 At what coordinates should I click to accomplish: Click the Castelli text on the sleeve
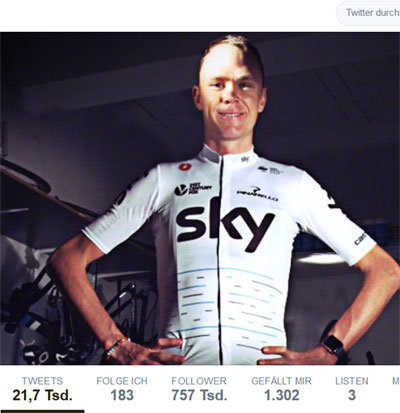(360, 239)
